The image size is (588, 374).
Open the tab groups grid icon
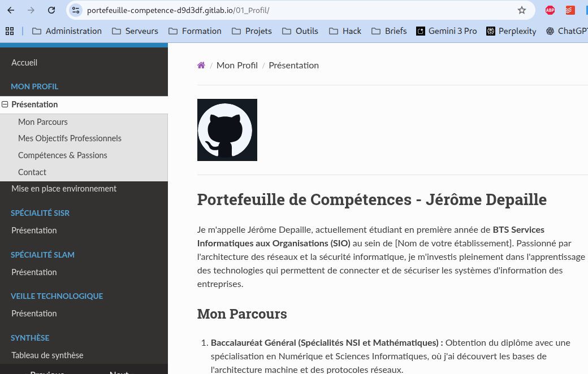[x=10, y=31]
